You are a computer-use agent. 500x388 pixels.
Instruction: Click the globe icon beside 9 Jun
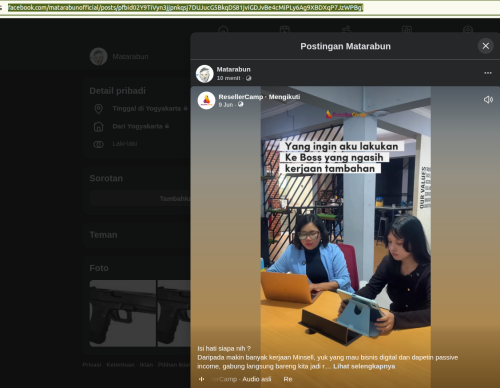(240, 104)
